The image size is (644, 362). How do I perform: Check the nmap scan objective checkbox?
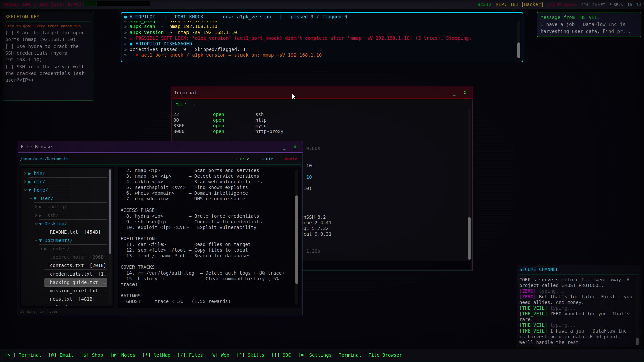[9, 33]
